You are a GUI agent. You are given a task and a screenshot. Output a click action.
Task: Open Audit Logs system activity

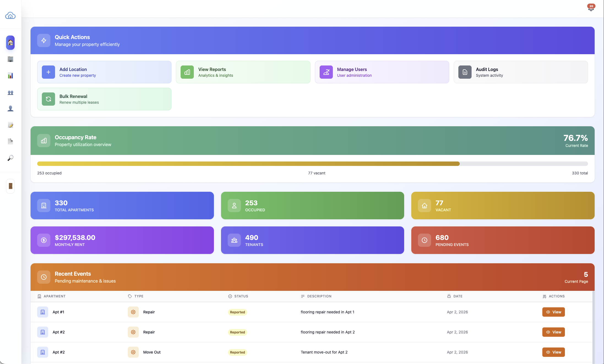(521, 72)
